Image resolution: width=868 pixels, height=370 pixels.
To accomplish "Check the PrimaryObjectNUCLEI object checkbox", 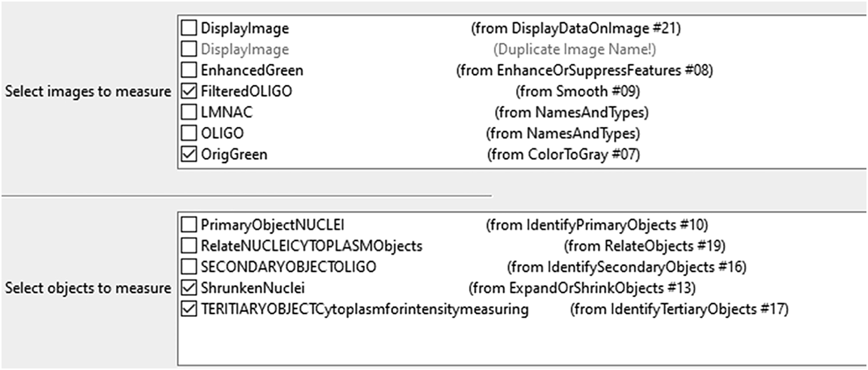I will pos(189,225).
